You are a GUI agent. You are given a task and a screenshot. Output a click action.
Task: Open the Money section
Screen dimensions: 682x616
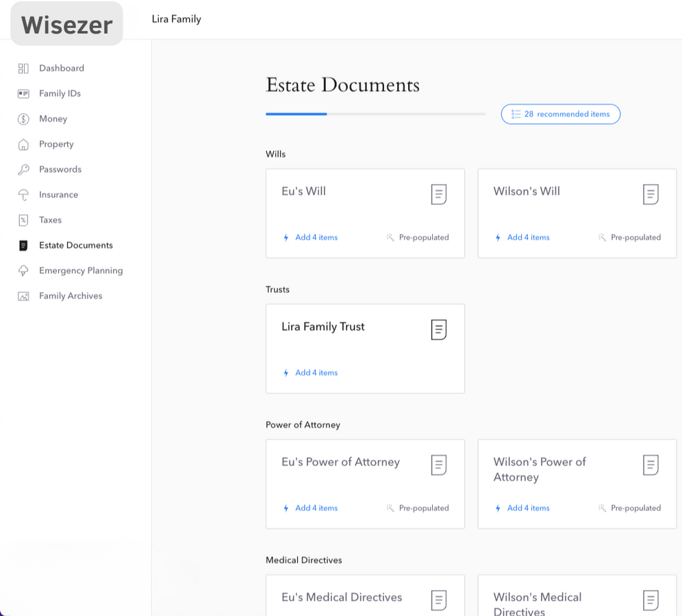(53, 118)
